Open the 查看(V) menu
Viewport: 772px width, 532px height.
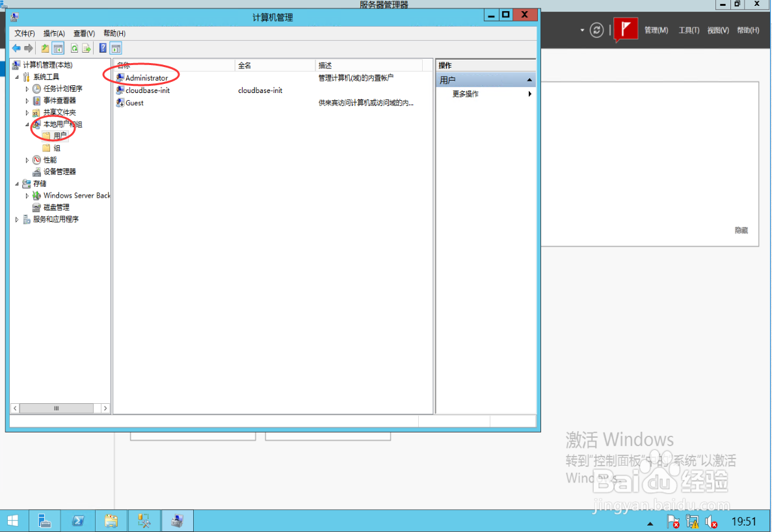pos(84,33)
